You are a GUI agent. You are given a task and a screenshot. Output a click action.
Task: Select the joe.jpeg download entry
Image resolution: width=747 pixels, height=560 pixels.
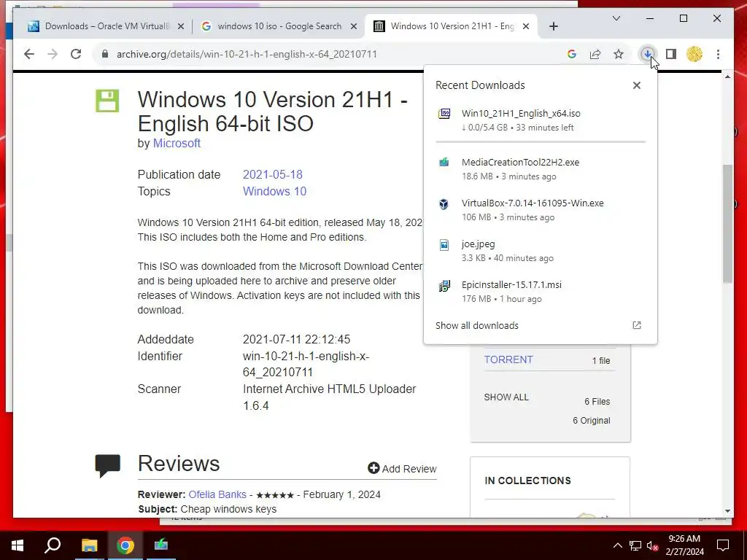coord(541,251)
